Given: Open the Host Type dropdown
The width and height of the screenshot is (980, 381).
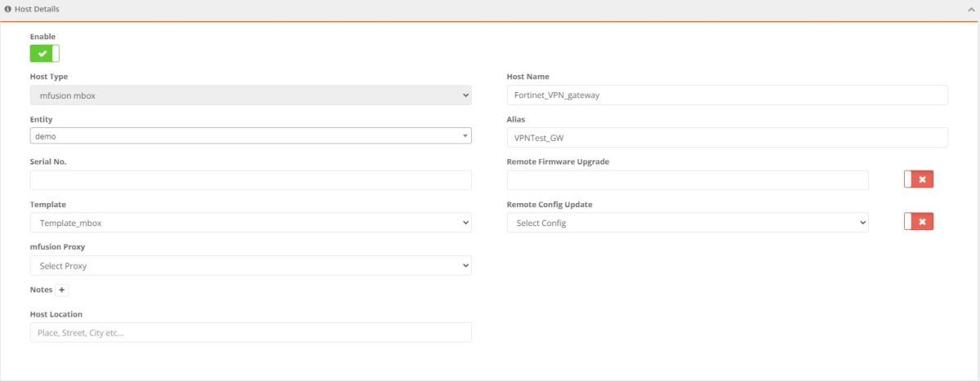Looking at the screenshot, I should point(251,95).
